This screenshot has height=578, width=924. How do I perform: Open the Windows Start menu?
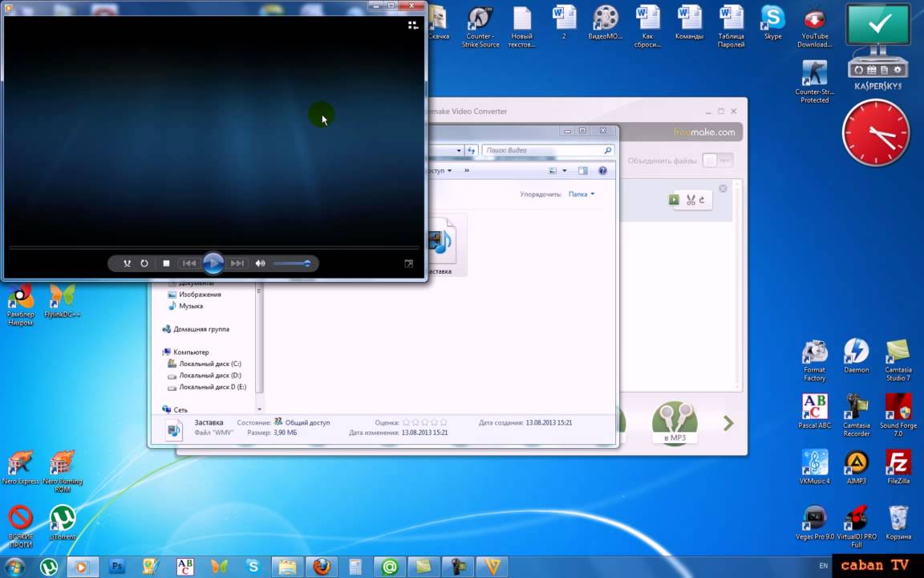14,567
